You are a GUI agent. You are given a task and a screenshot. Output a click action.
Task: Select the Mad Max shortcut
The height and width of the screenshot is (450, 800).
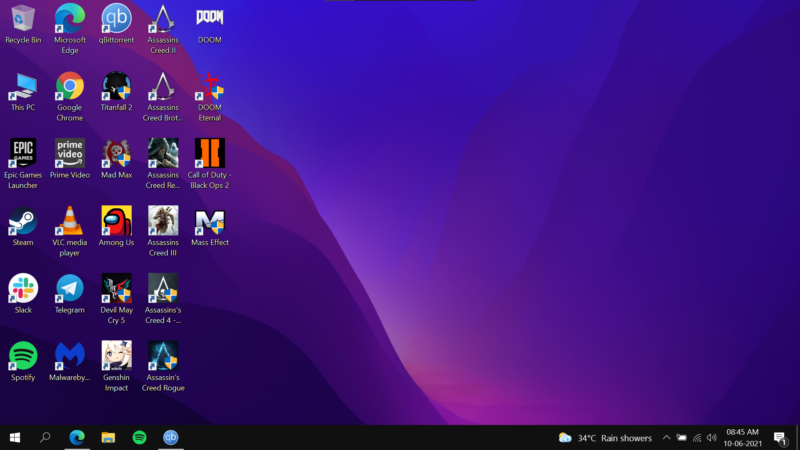(x=116, y=159)
